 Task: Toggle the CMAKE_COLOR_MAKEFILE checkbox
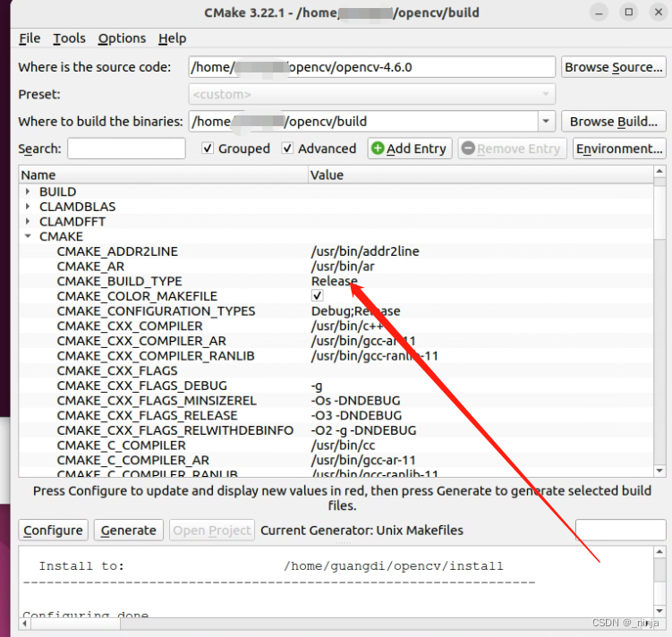(317, 296)
